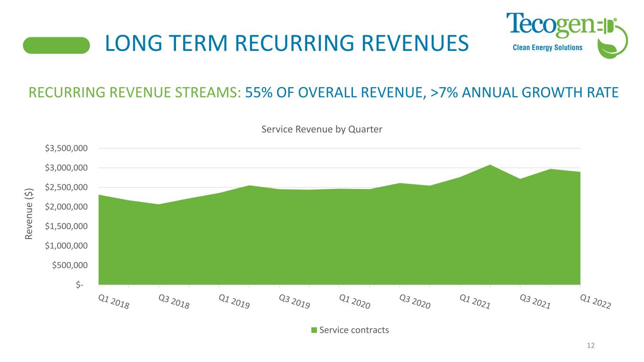Select the green Service contracts legend swatch
Image resolution: width=644 pixels, height=362 pixels.
314,330
